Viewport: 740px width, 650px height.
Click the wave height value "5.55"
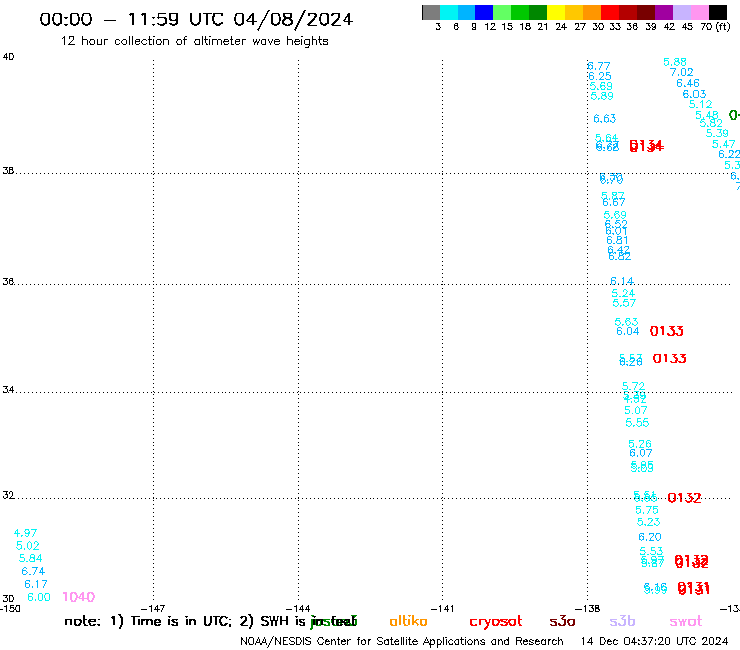click(x=638, y=423)
